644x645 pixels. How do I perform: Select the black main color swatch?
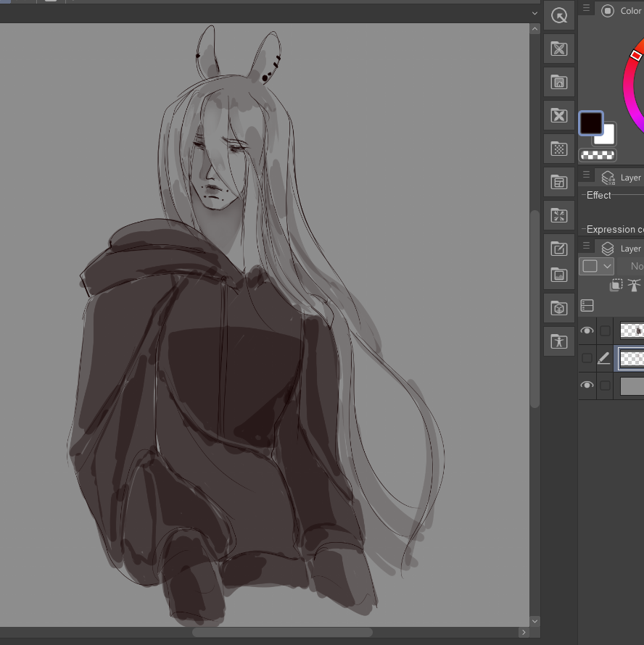[x=591, y=123]
